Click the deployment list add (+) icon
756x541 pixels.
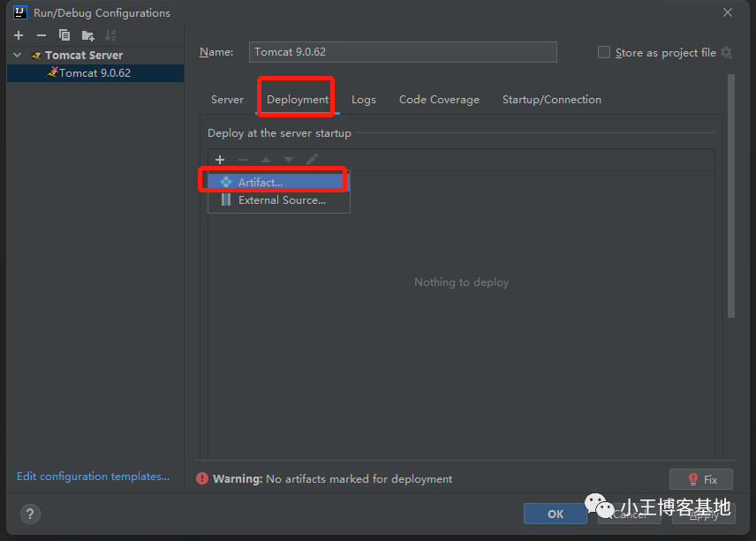[x=220, y=160]
